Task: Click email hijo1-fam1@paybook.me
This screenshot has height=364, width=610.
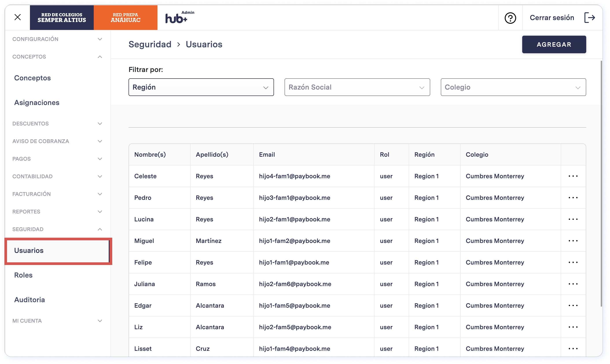Action: 294,263
